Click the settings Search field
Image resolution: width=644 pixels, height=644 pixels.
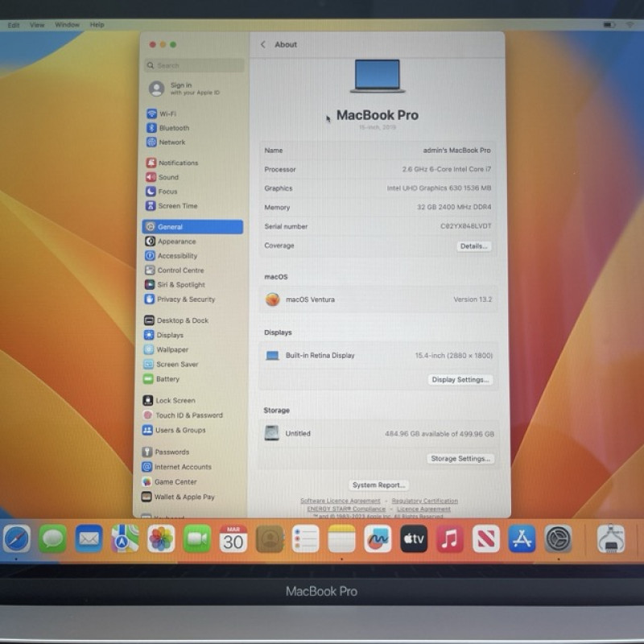194,65
